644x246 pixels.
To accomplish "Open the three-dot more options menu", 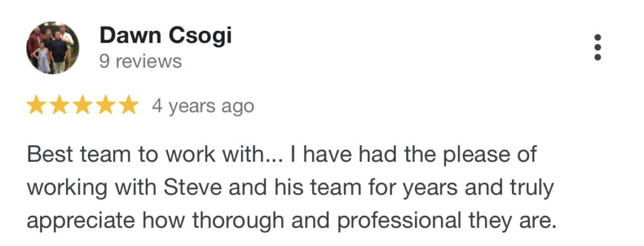I will (x=597, y=48).
